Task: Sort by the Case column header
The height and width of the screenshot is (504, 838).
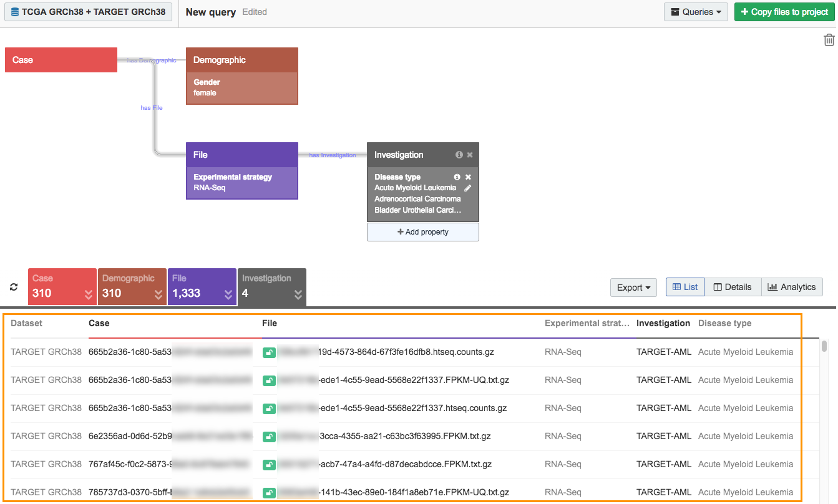Action: 99,323
